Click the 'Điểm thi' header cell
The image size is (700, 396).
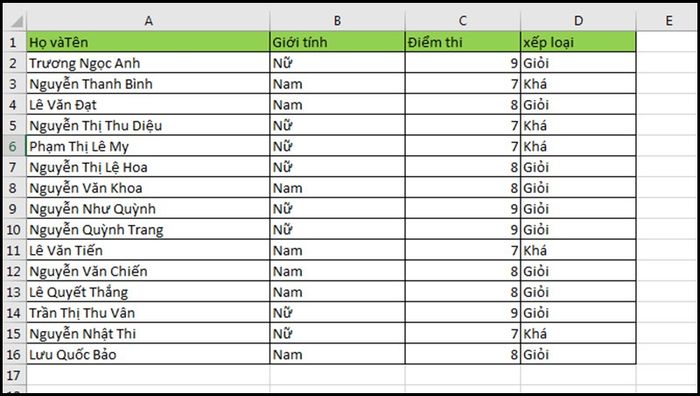462,42
